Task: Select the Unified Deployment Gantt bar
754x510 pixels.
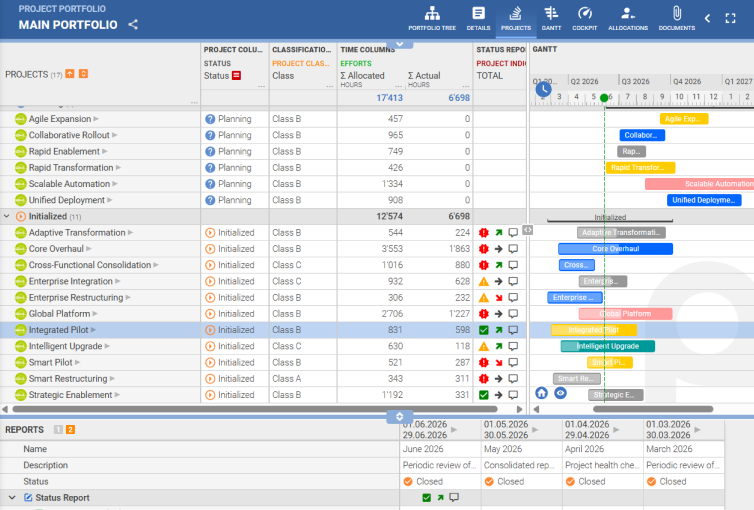Action: point(704,200)
